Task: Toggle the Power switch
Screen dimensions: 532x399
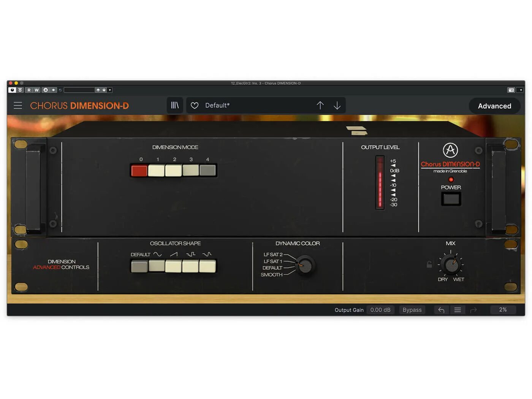Action: point(451,199)
